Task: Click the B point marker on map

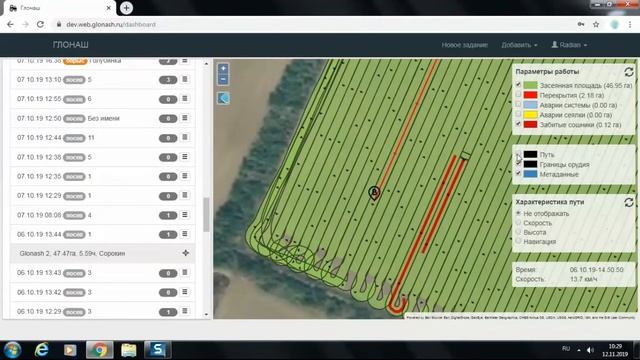Action: pos(374,192)
